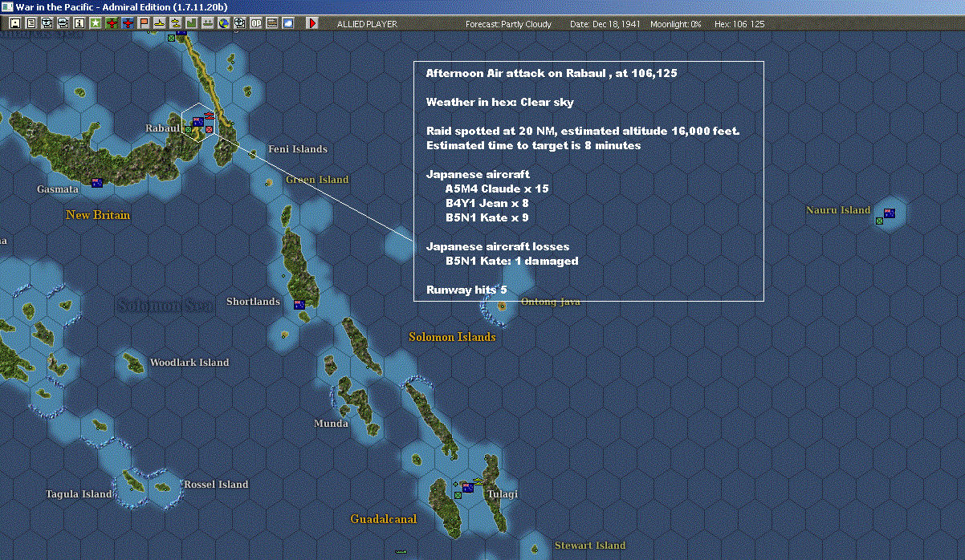Click the orange flag toolbar icon

point(145,24)
